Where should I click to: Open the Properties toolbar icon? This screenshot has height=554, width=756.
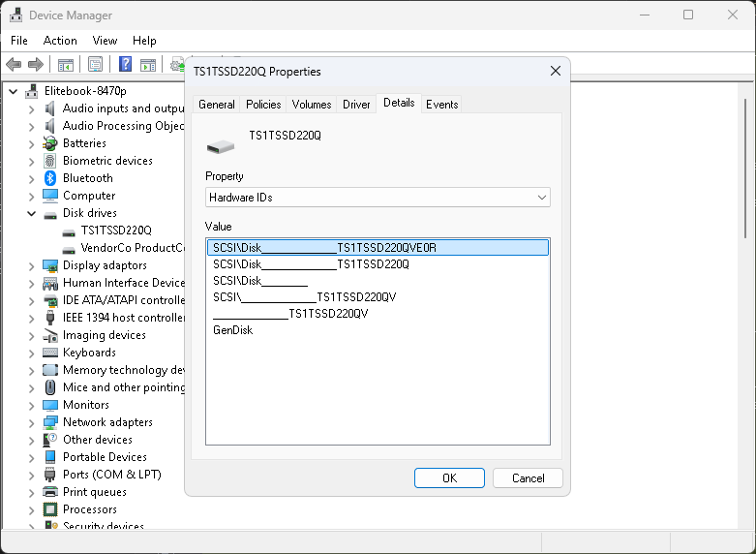95,64
